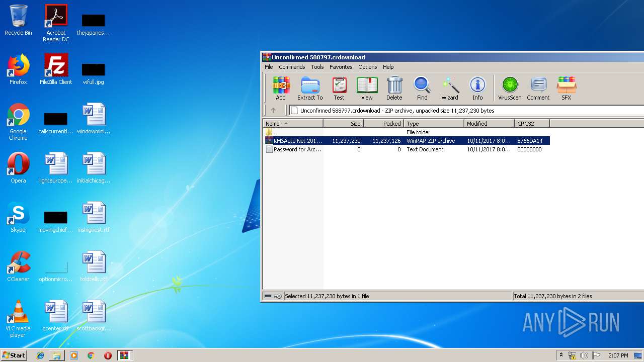Select the lighteurope... Word document icon

56,168
